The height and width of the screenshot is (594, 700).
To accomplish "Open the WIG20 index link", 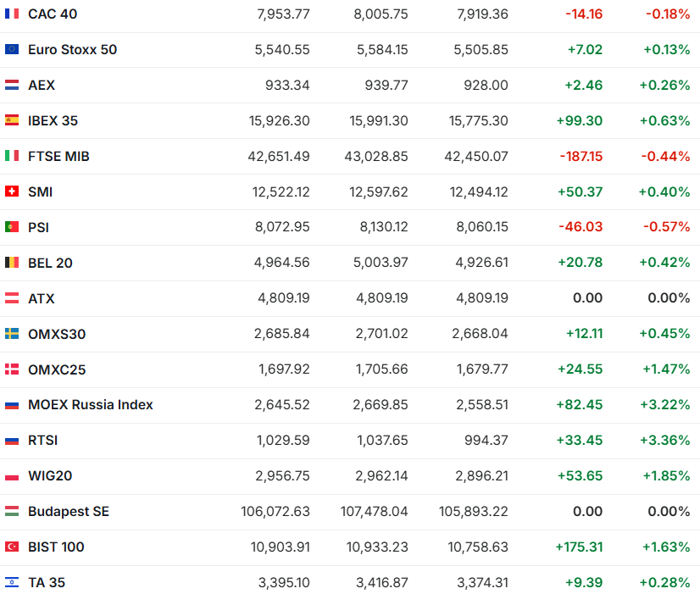I will coord(50,476).
